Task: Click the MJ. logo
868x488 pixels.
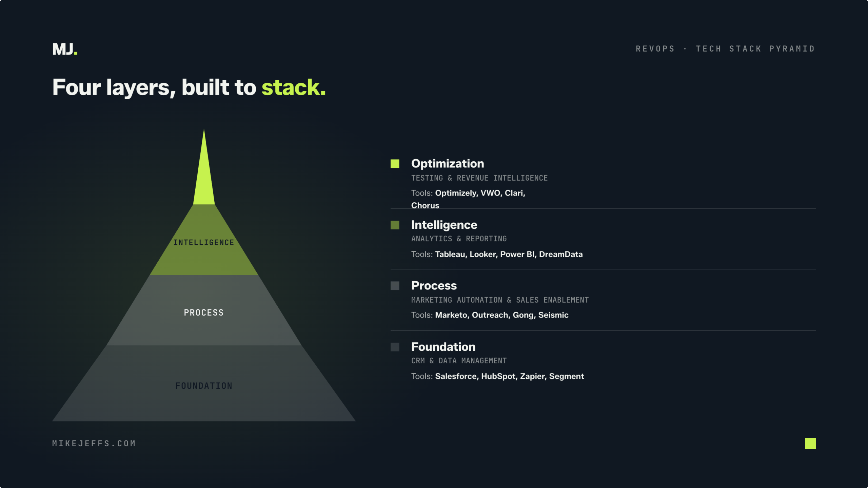Action: 65,49
